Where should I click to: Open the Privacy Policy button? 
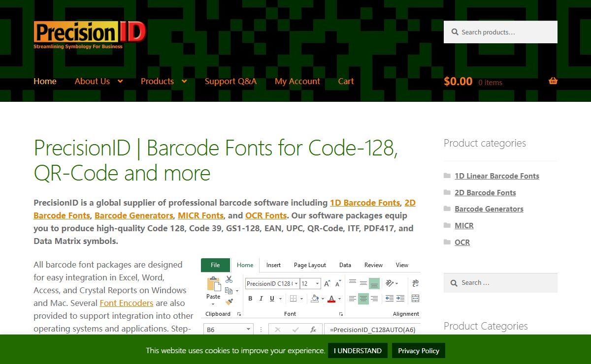click(419, 351)
